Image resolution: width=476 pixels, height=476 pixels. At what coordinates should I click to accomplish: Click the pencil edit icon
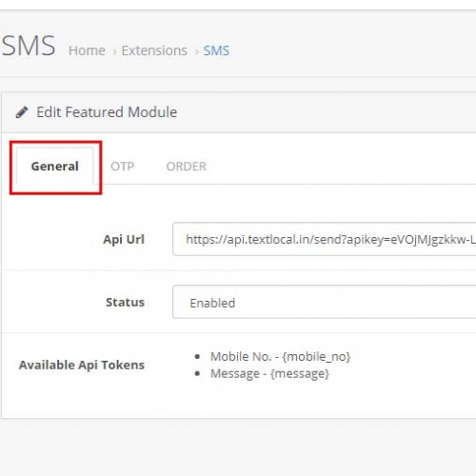click(x=22, y=112)
